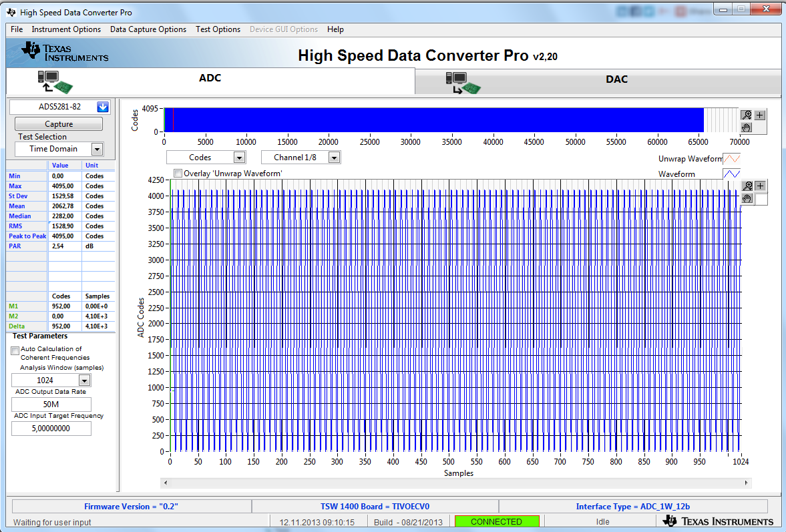Select the crosshair tool on main waveform graph
Image resolution: width=786 pixels, height=532 pixels.
pyautogui.click(x=760, y=186)
